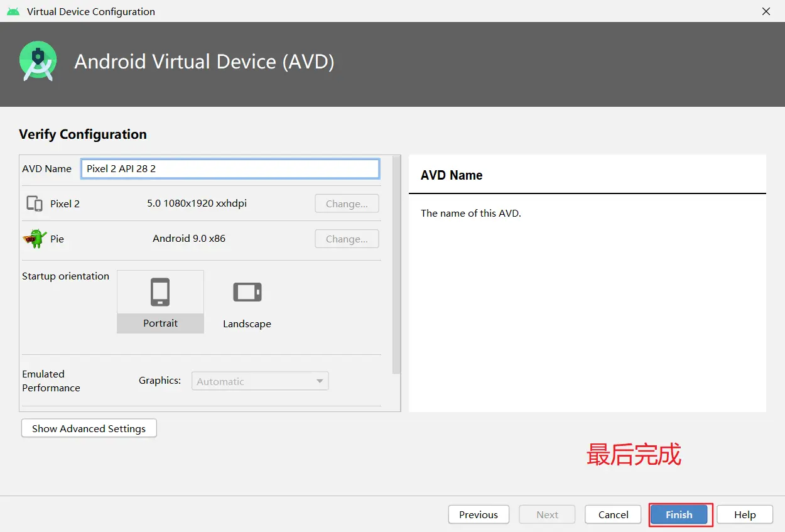Click the 'AVD Name' label beside the field
Image resolution: width=785 pixels, height=532 pixels.
(46, 169)
